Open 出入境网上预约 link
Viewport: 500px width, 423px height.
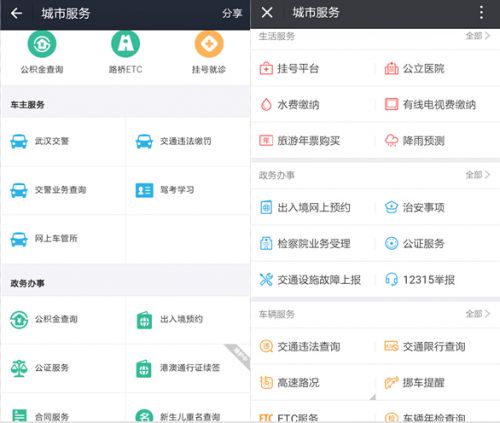(313, 208)
